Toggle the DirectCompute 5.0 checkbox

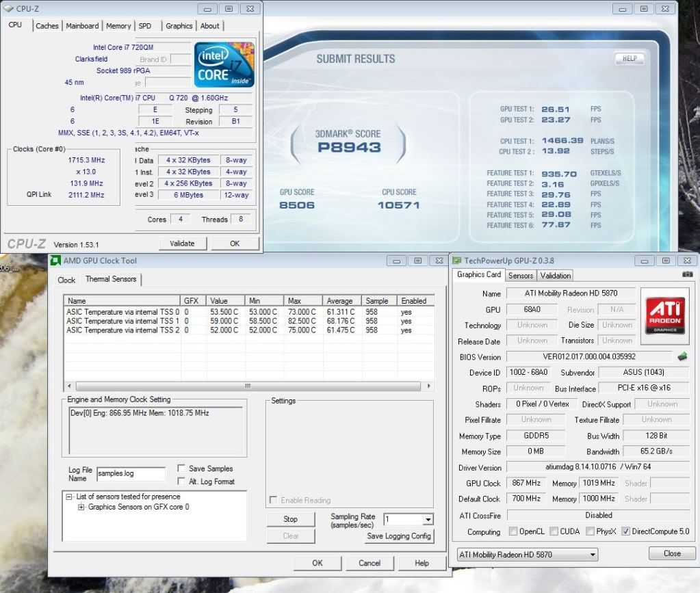(626, 531)
